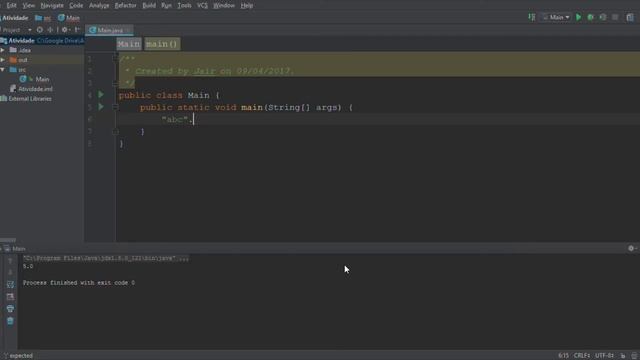640x360 pixels.
Task: Click Atividade in the navigation breadcrumb bar
Action: pos(15,18)
